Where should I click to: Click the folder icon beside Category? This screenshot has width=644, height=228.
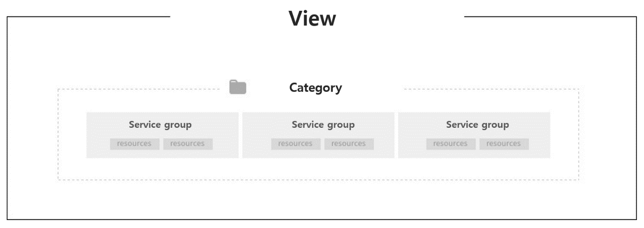pos(238,88)
